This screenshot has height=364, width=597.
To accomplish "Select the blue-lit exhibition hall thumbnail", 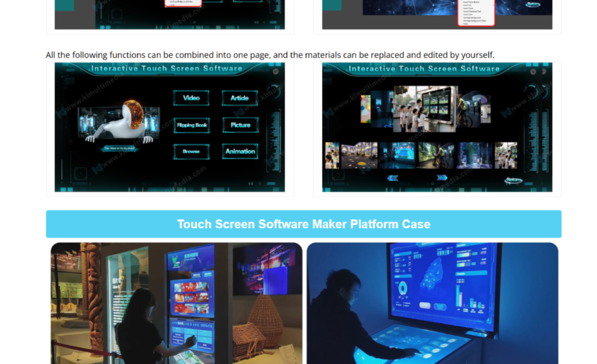I will coord(474,155).
